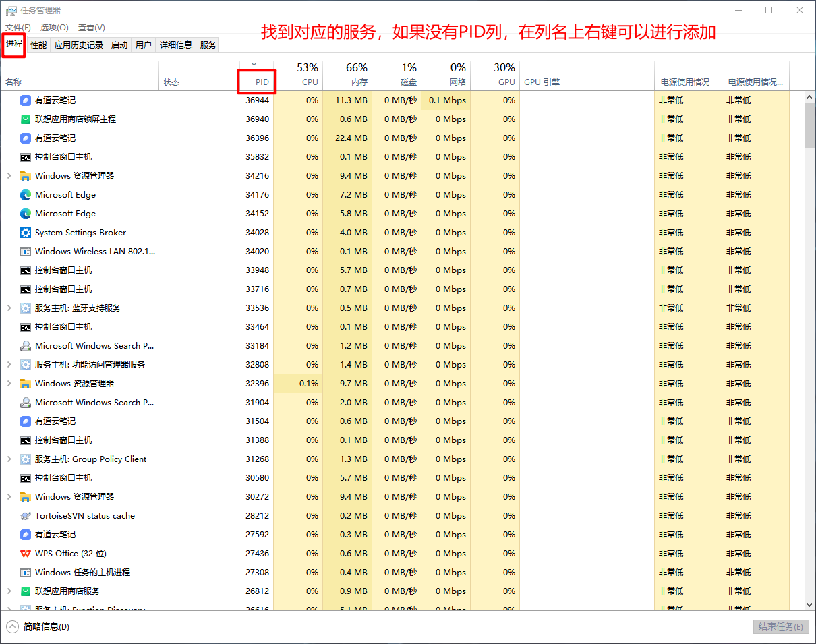The image size is (816, 644).
Task: Click the console icon in row PID 33716
Action: pos(26,289)
